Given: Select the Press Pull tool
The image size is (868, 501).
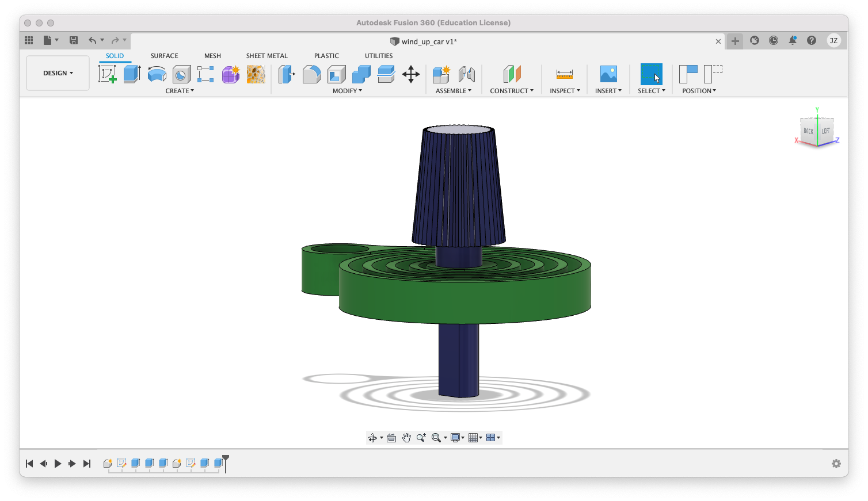Looking at the screenshot, I should pyautogui.click(x=287, y=74).
